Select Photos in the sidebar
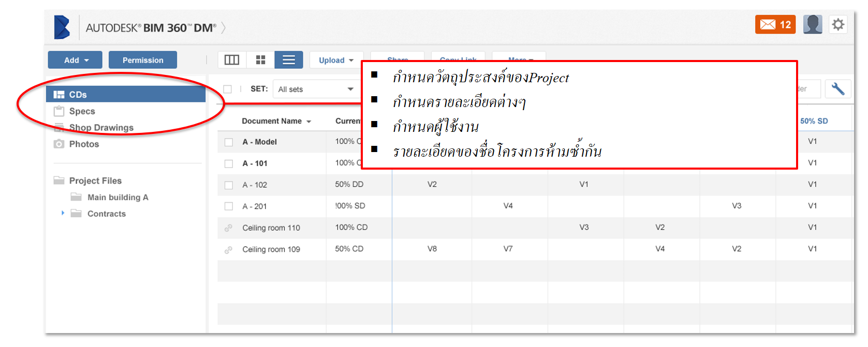This screenshot has height=347, width=868. pos(84,144)
